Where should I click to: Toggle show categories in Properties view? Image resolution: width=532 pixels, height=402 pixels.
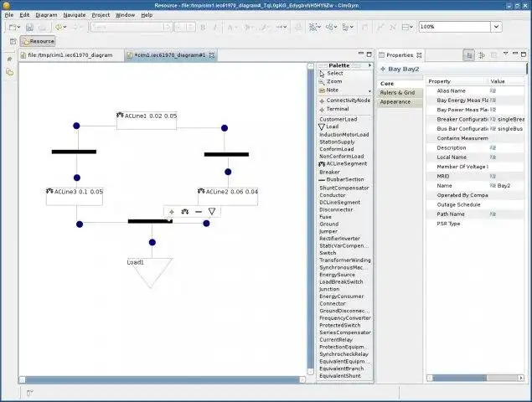469,55
